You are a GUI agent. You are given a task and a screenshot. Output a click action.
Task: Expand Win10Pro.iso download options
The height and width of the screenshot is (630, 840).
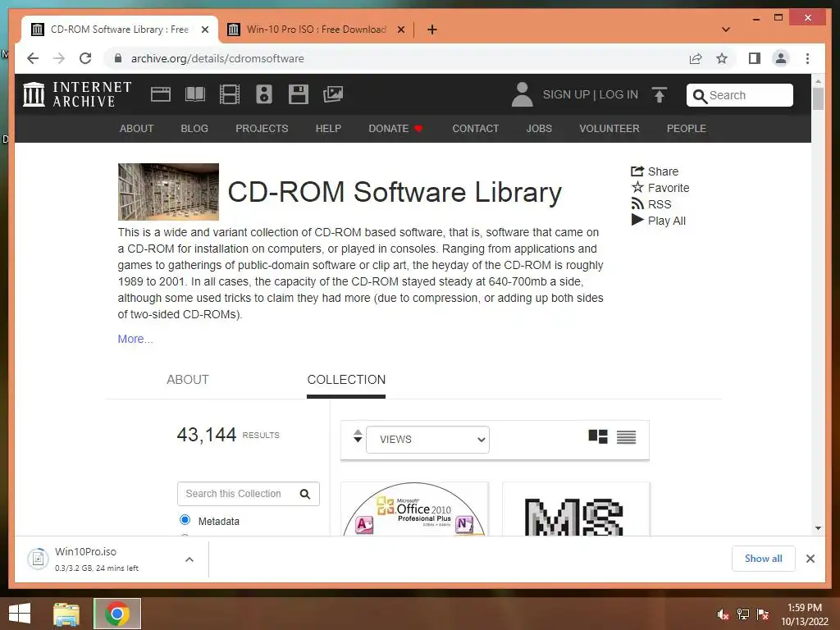(189, 559)
